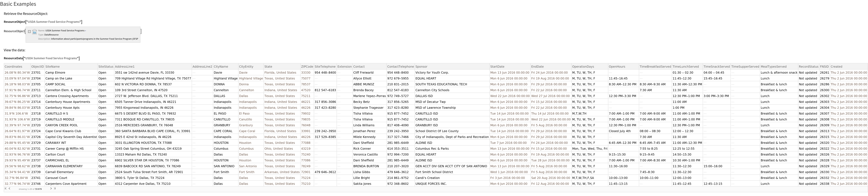Click the 'showing 1–20 of 55979' text

(x=30, y=189)
